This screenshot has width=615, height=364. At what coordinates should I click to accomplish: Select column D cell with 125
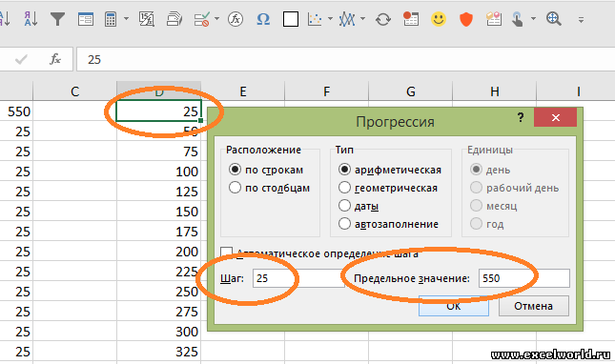159,192
